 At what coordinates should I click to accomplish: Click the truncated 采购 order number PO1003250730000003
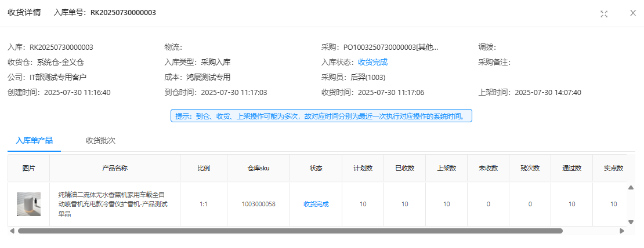coord(390,48)
